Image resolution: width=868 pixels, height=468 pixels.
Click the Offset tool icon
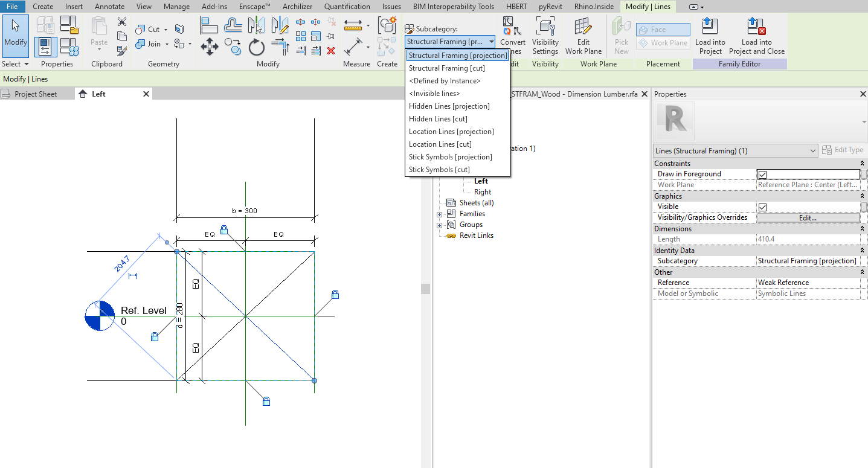coord(233,26)
